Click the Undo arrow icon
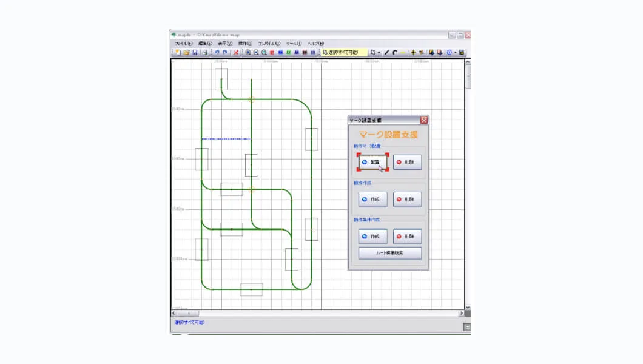Screen dimensions: 643x364 (x=217, y=53)
